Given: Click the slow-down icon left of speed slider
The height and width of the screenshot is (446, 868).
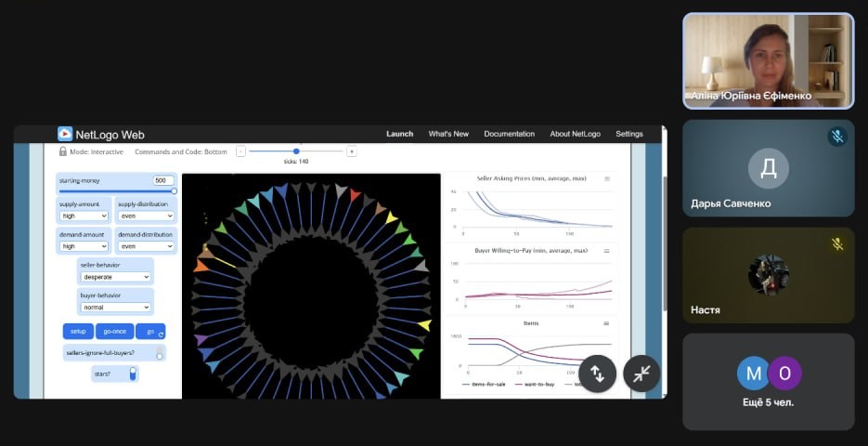Looking at the screenshot, I should pos(240,151).
